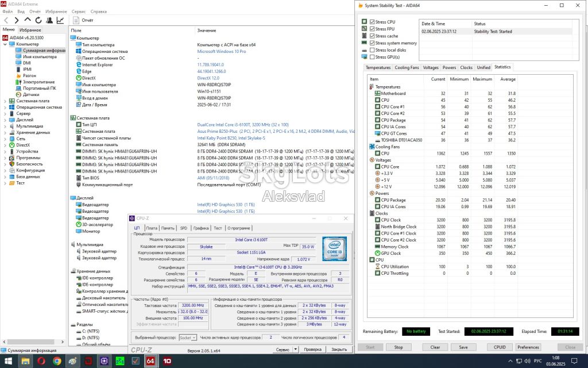Select Портативный ПК tree item
Image resolution: width=588 pixels, height=368 pixels.
click(x=39, y=88)
